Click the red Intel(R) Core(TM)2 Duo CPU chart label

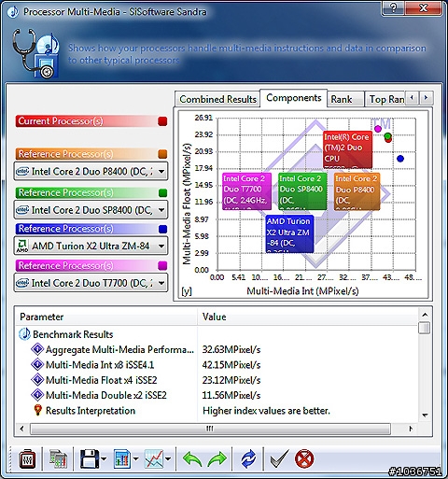[x=347, y=149]
